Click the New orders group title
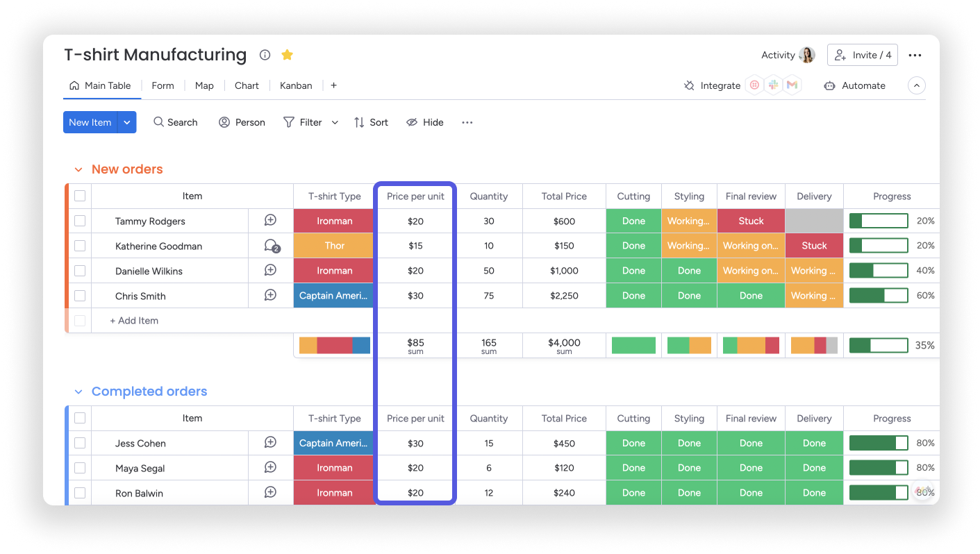The height and width of the screenshot is (554, 980). [127, 169]
